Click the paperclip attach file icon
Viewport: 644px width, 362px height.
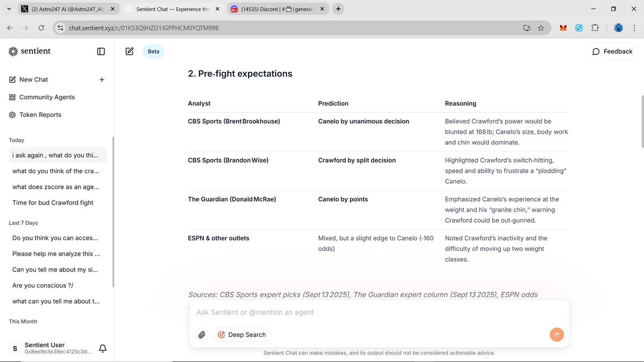[x=202, y=335]
